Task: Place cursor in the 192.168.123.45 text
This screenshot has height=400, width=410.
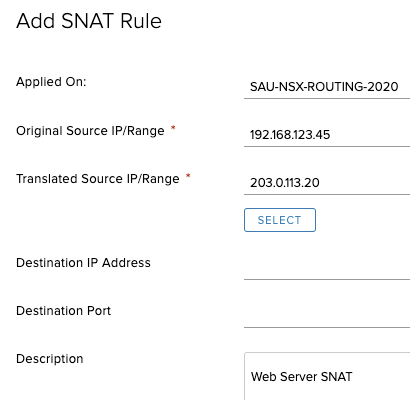Action: 290,135
